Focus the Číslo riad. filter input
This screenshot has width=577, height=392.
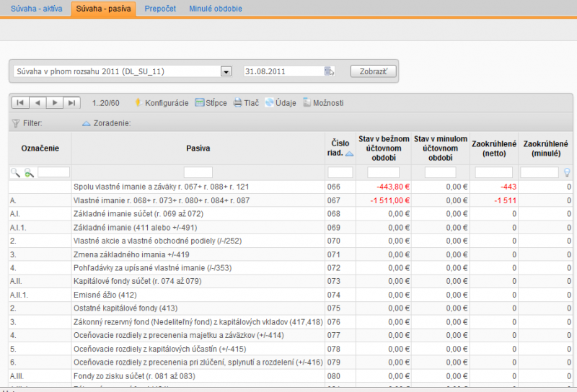click(340, 171)
